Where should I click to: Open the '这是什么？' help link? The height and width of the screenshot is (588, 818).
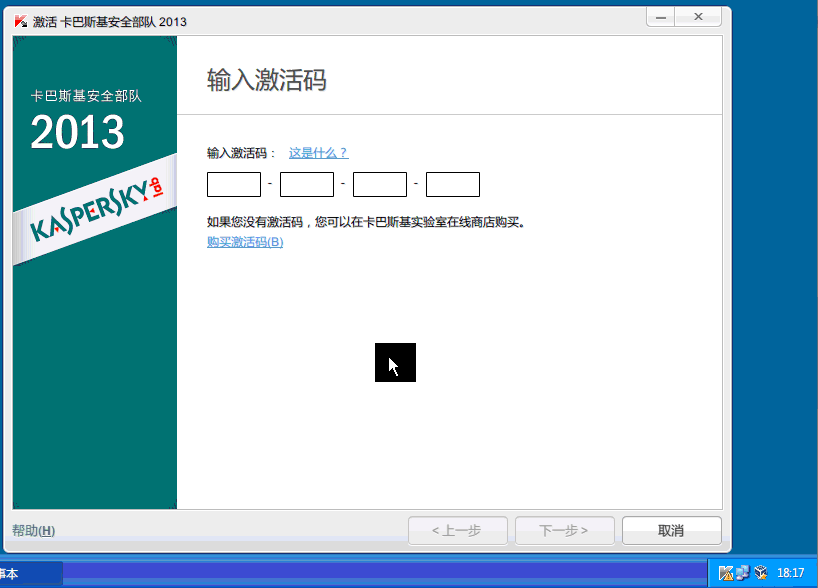pyautogui.click(x=318, y=153)
